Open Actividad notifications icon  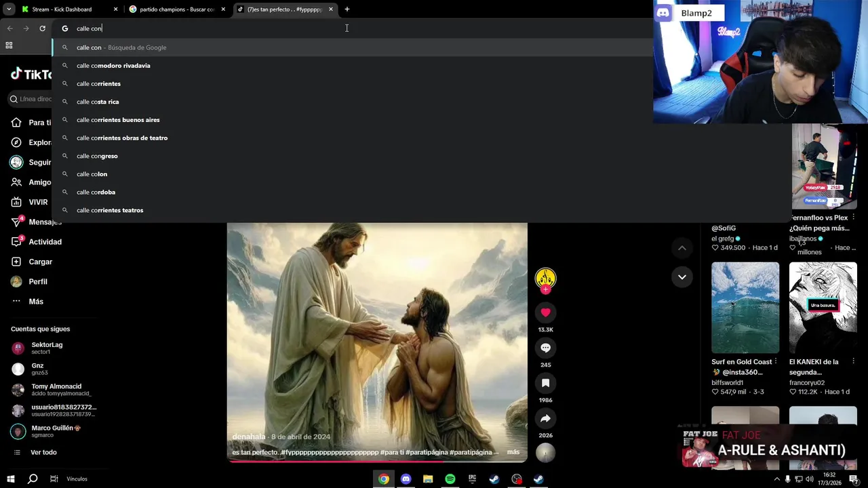pos(16,241)
